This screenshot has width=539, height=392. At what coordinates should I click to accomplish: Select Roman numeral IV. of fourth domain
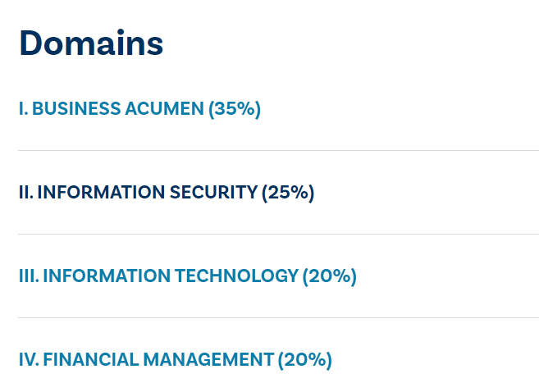click(x=29, y=360)
